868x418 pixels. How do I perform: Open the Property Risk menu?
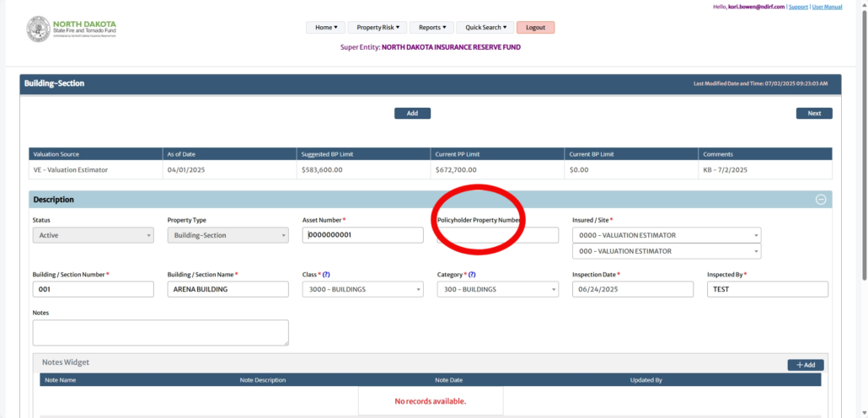[378, 27]
